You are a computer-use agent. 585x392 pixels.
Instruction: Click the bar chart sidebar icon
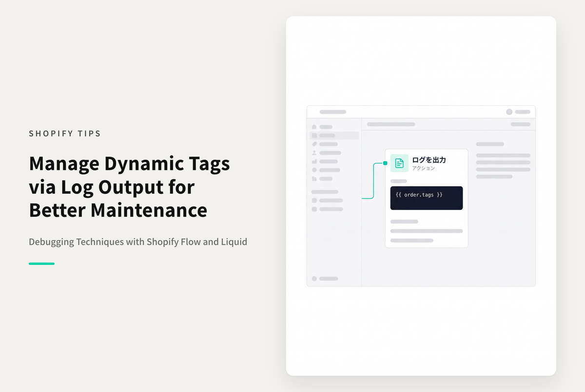(x=314, y=161)
